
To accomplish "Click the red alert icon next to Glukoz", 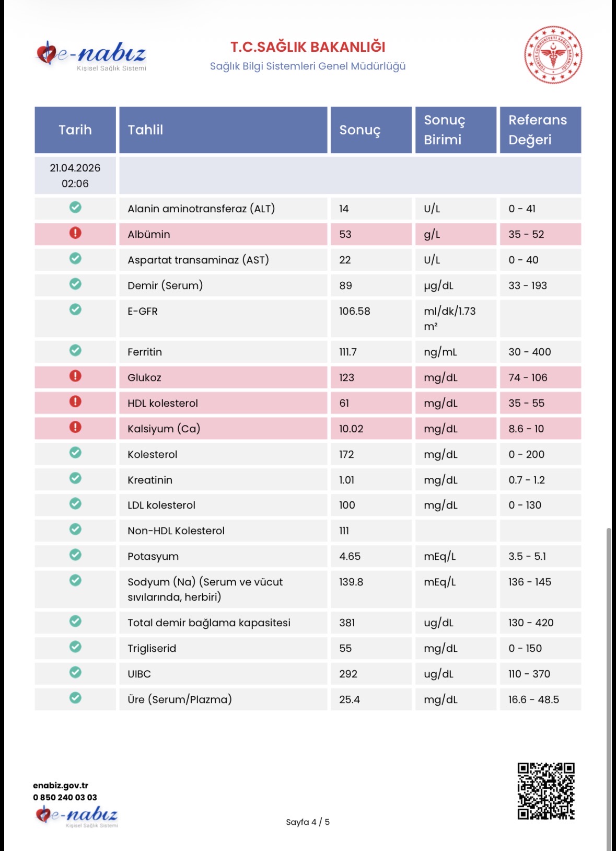I will [75, 376].
